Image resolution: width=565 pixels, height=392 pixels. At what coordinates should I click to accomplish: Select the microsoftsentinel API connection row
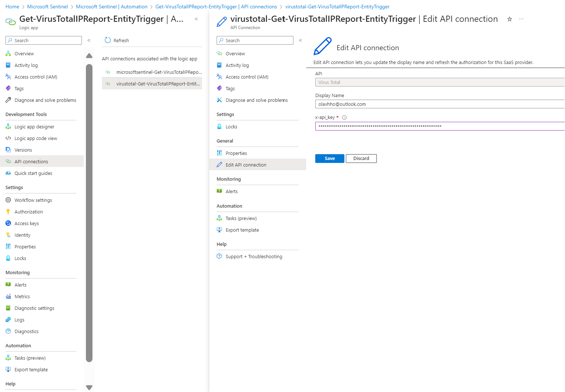coord(152,72)
